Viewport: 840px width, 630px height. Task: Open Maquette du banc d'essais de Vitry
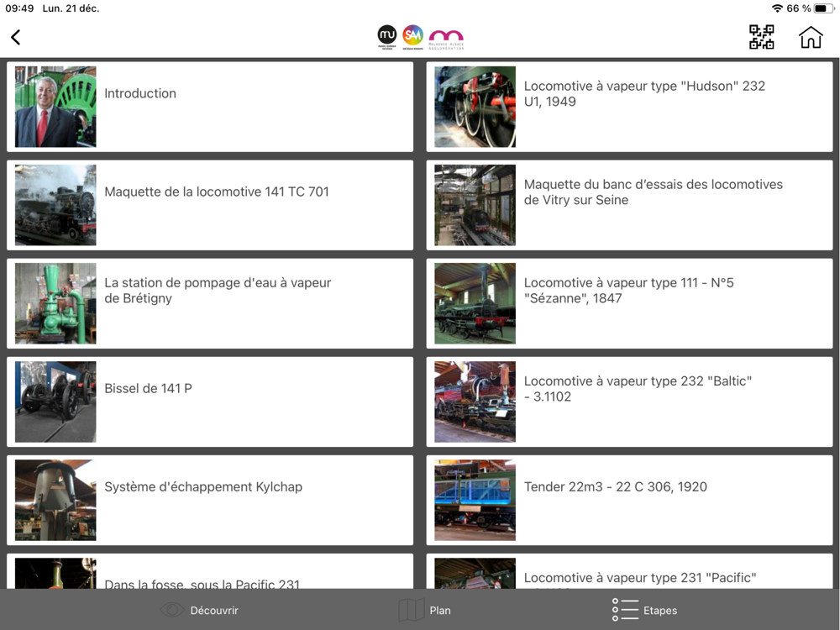tap(629, 205)
